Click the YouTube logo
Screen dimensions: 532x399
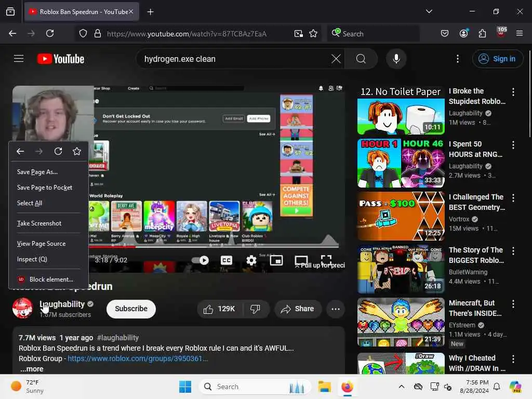click(x=61, y=59)
